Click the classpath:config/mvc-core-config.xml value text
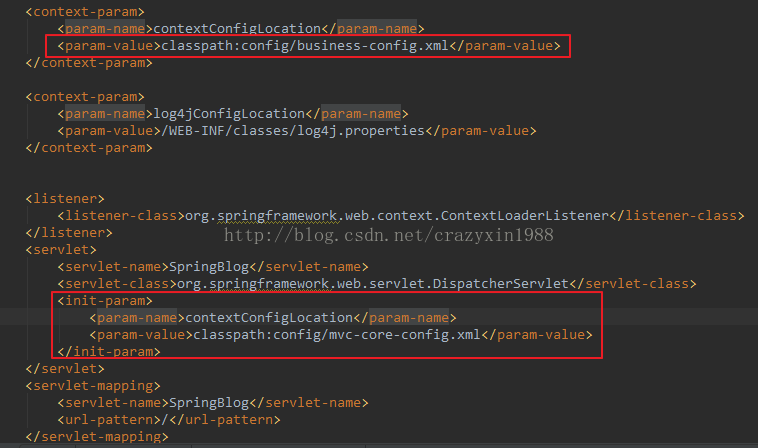 pos(337,335)
